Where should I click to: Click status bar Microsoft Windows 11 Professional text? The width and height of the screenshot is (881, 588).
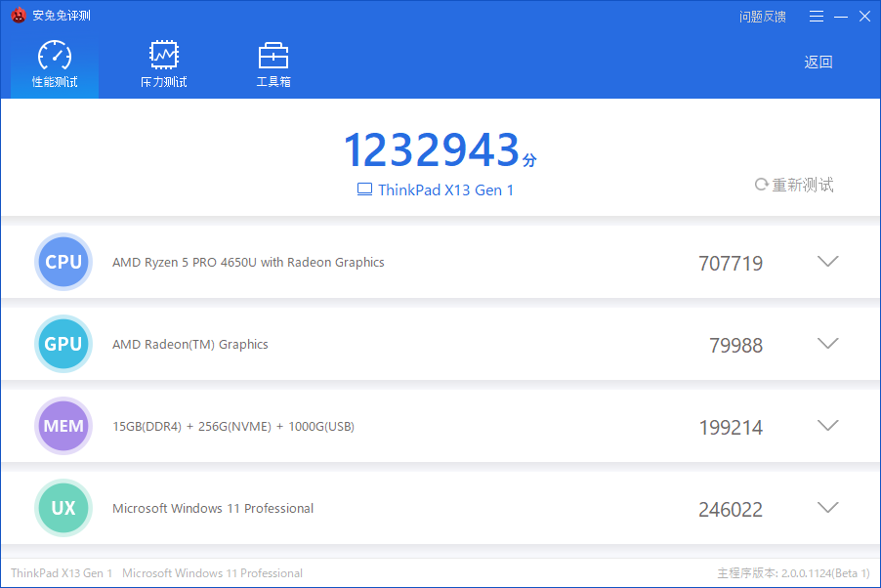(212, 573)
